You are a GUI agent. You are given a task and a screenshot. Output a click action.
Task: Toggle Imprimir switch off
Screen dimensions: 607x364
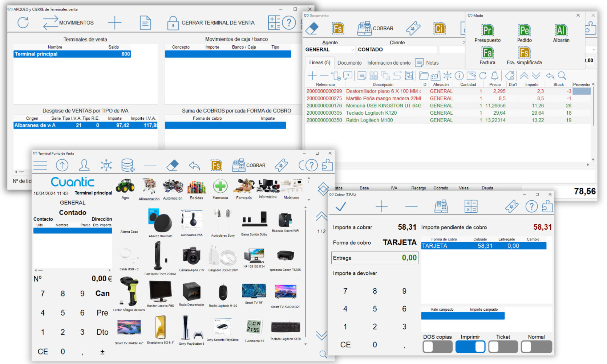pos(470,347)
